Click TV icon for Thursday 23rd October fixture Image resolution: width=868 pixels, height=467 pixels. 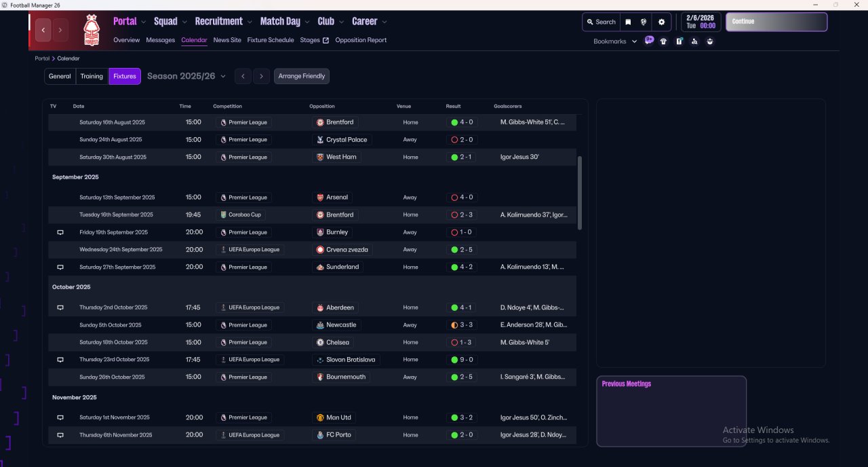[x=60, y=360]
